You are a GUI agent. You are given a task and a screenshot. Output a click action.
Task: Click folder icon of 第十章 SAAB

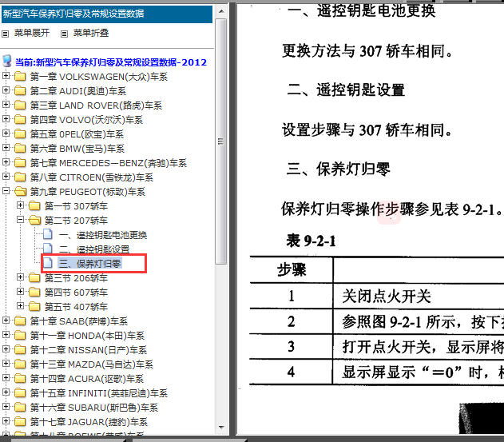(20, 321)
